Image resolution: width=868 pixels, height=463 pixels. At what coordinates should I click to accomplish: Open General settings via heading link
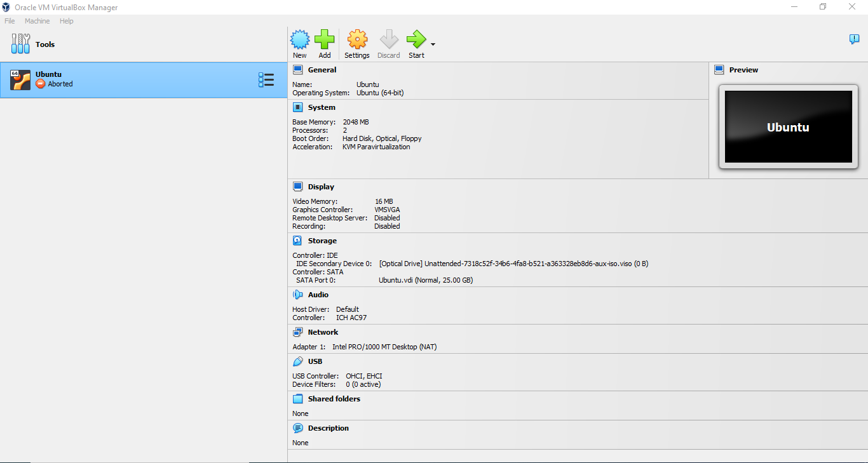pos(322,70)
